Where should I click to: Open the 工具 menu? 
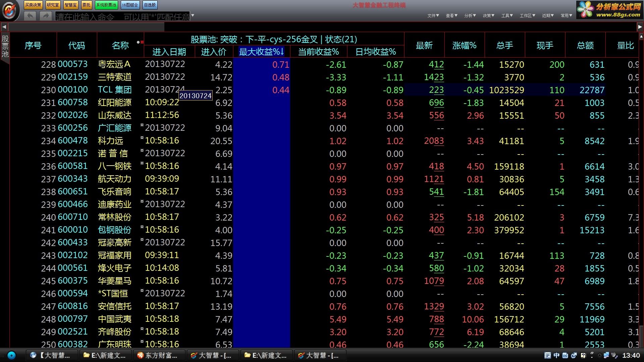point(507,15)
